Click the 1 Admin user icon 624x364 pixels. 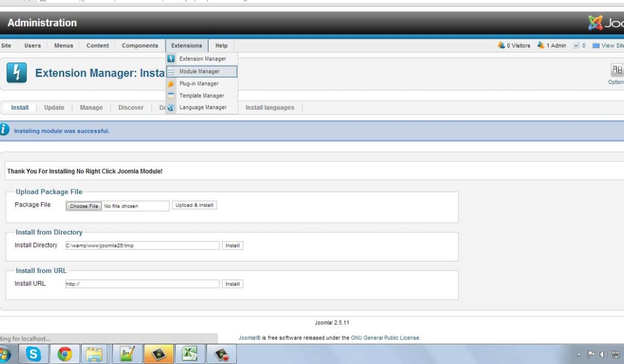point(541,46)
